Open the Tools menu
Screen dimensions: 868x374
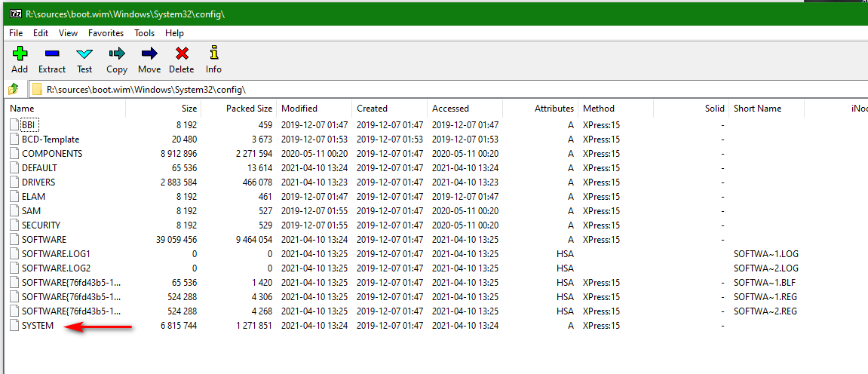pyautogui.click(x=145, y=33)
